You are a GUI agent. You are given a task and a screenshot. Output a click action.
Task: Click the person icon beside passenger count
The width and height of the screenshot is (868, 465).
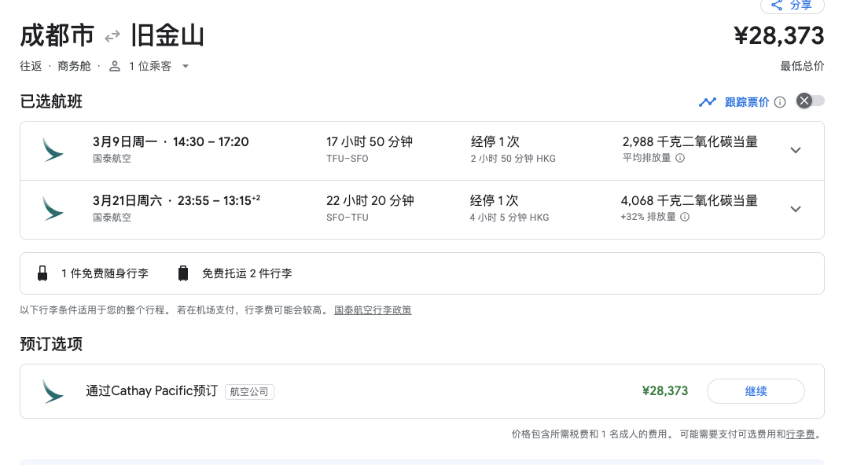click(115, 66)
